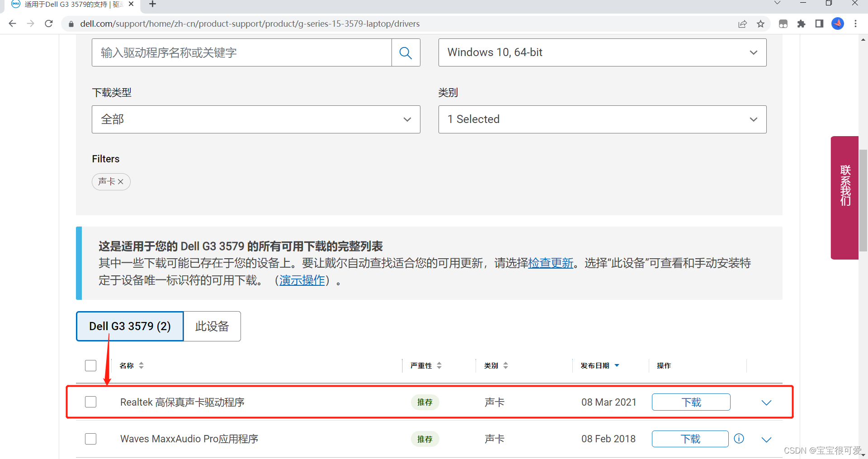This screenshot has height=459, width=868.
Task: Switch to the 此设备 tab
Action: pos(212,326)
